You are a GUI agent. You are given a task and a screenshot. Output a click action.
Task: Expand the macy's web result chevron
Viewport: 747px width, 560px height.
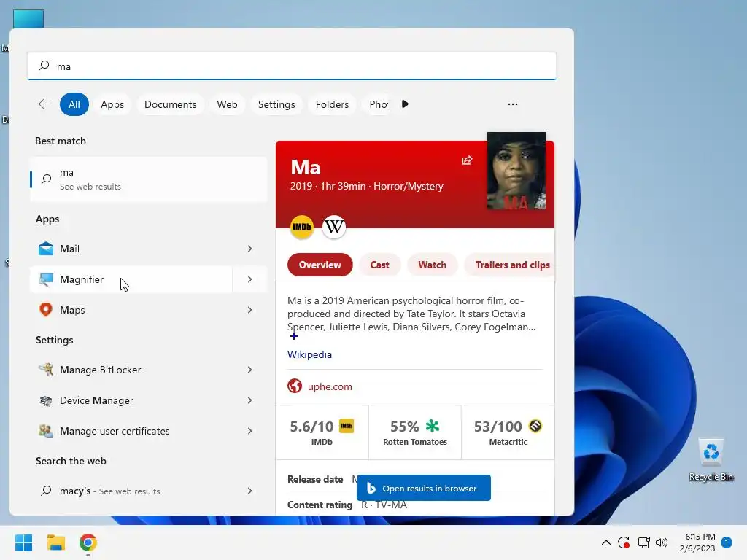coord(249,491)
